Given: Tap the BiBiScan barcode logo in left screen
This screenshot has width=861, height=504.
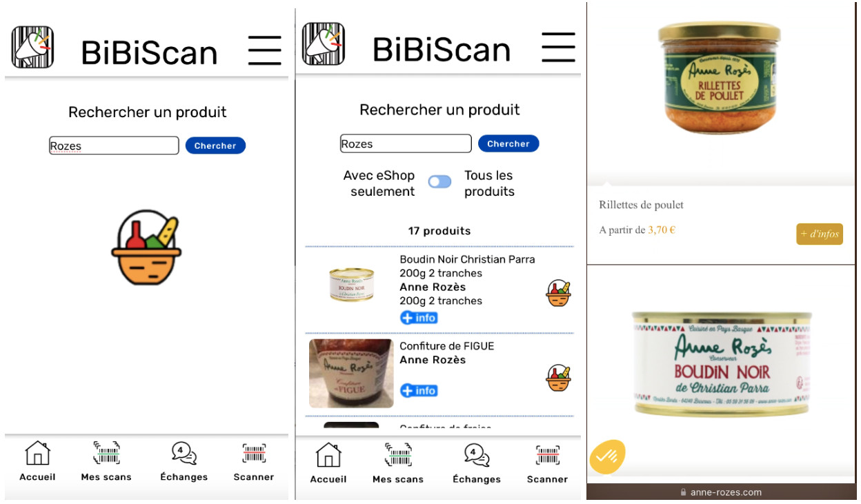Looking at the screenshot, I should point(32,48).
